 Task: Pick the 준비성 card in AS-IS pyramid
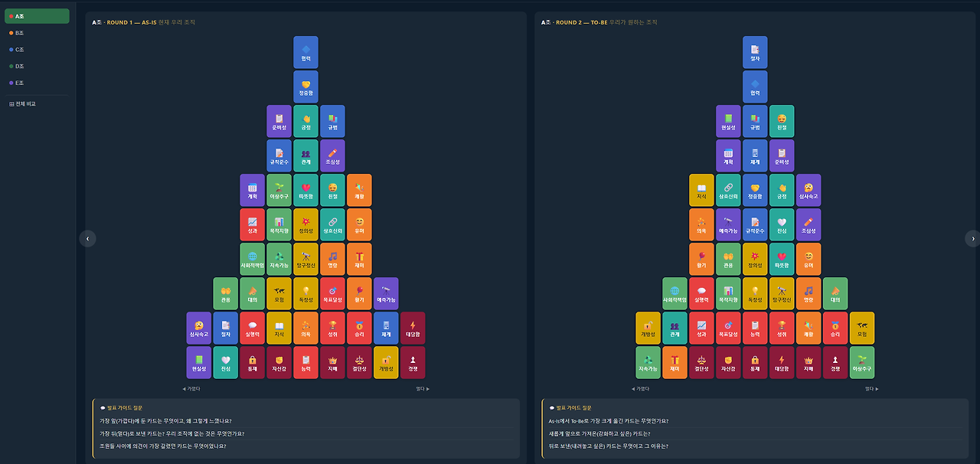pyautogui.click(x=279, y=121)
